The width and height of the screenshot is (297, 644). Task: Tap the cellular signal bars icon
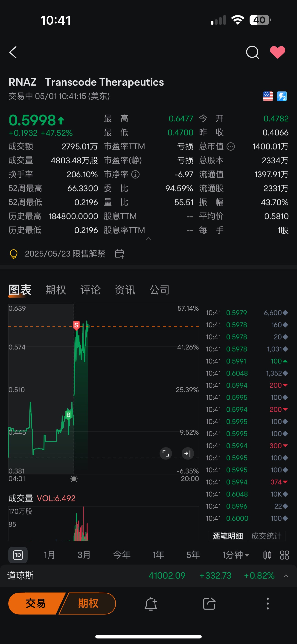(218, 20)
